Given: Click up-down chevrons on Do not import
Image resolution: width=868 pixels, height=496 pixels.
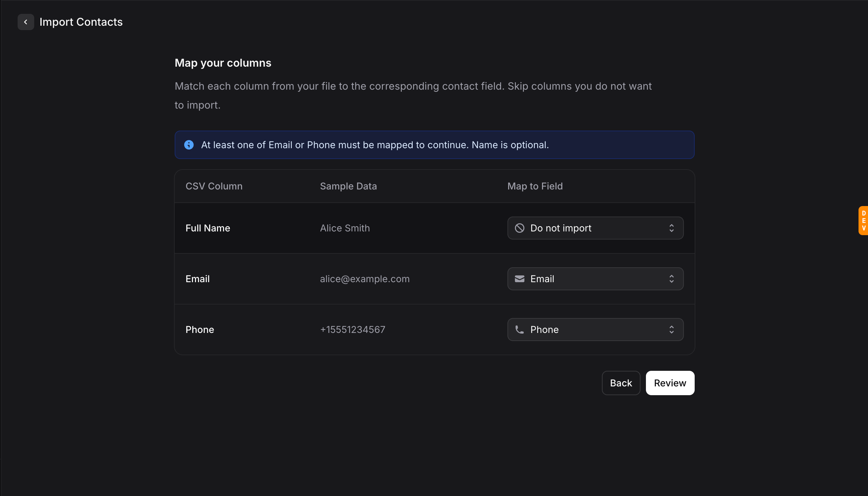Looking at the screenshot, I should pyautogui.click(x=671, y=228).
